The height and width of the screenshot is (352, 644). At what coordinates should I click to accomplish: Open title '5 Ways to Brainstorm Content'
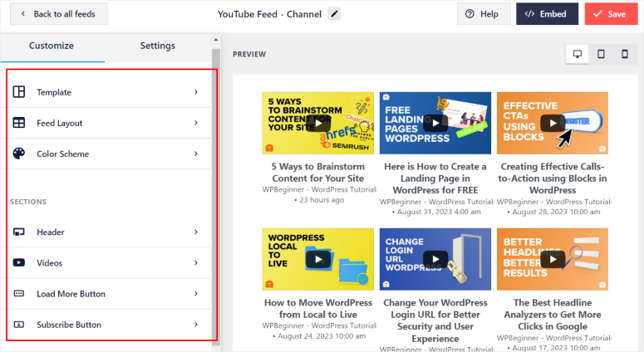(x=318, y=173)
